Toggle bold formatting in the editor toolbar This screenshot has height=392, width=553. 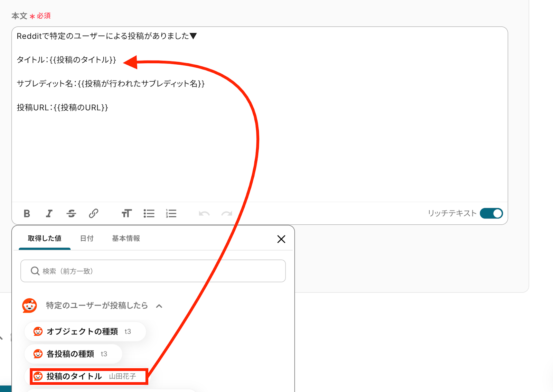point(27,214)
